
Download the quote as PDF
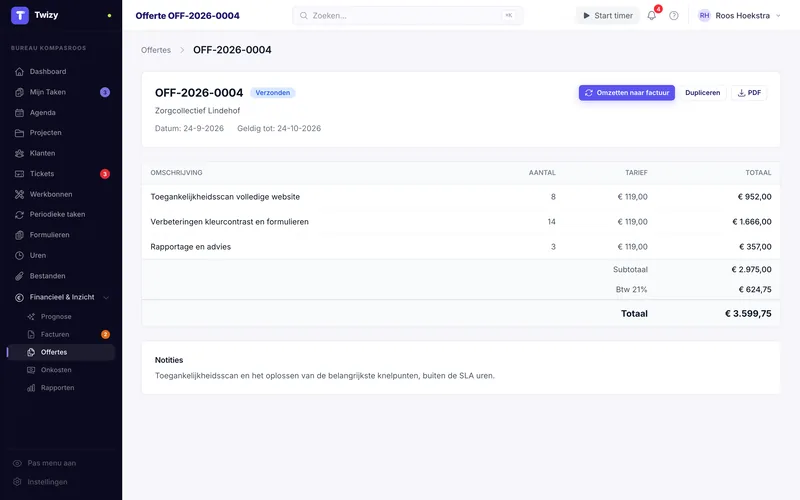point(749,93)
